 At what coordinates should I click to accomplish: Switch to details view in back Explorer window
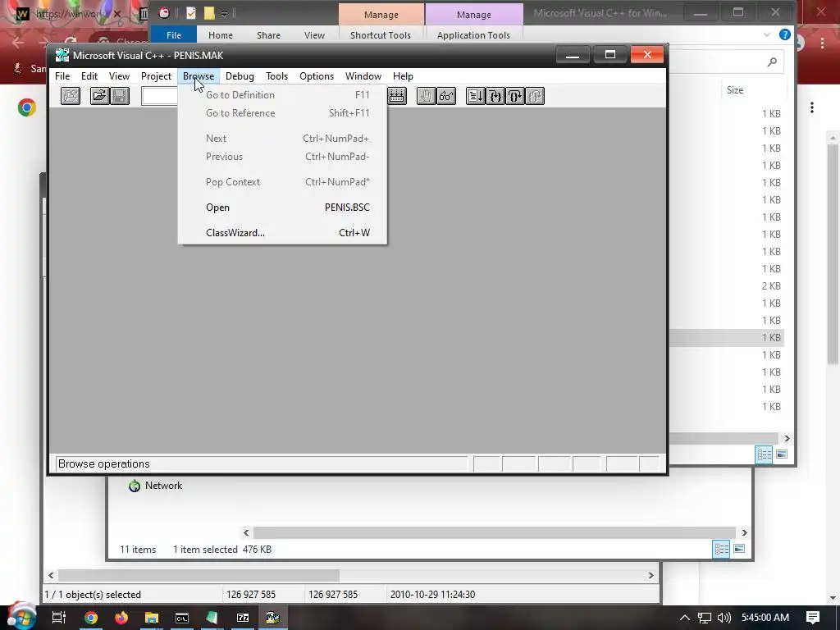[764, 454]
